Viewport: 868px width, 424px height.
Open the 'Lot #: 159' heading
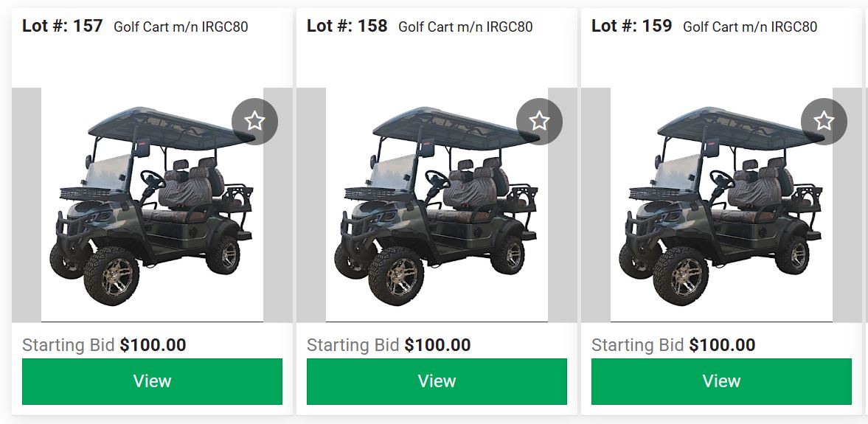point(631,26)
